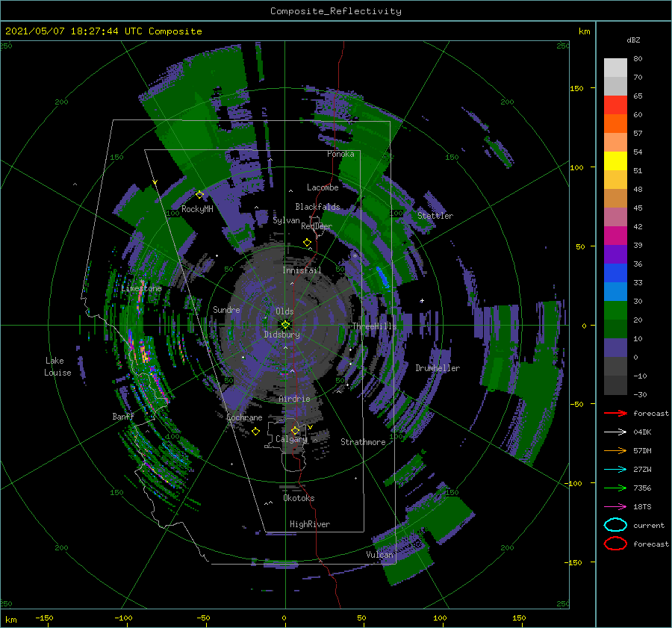Select the cyan 'current' ellipse icon
This screenshot has width=672, height=628.
615,525
